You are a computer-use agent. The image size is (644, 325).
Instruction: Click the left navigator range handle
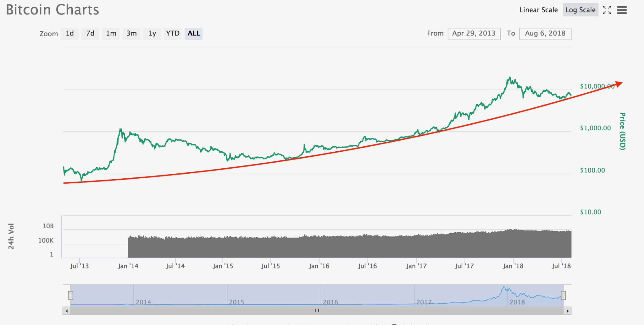pos(70,295)
